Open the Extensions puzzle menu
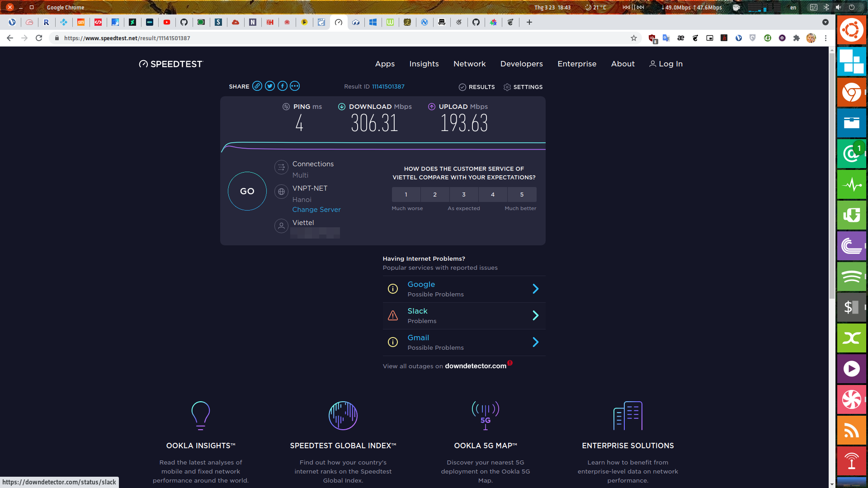 pos(797,38)
